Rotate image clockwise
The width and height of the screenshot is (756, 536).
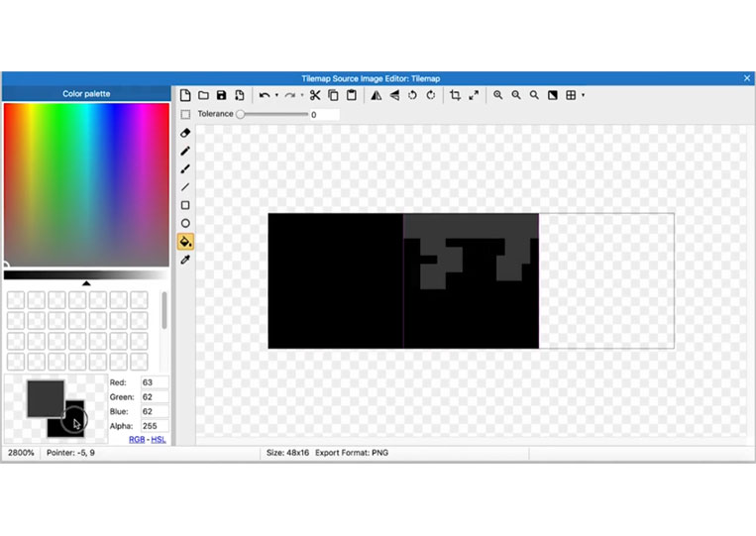[x=431, y=95]
